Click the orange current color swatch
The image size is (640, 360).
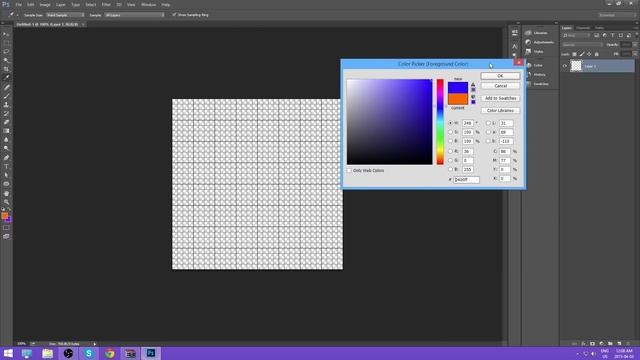[x=458, y=99]
